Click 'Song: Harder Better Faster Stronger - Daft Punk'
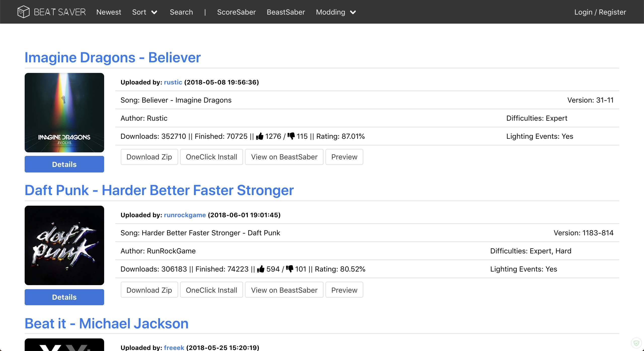 [200, 233]
